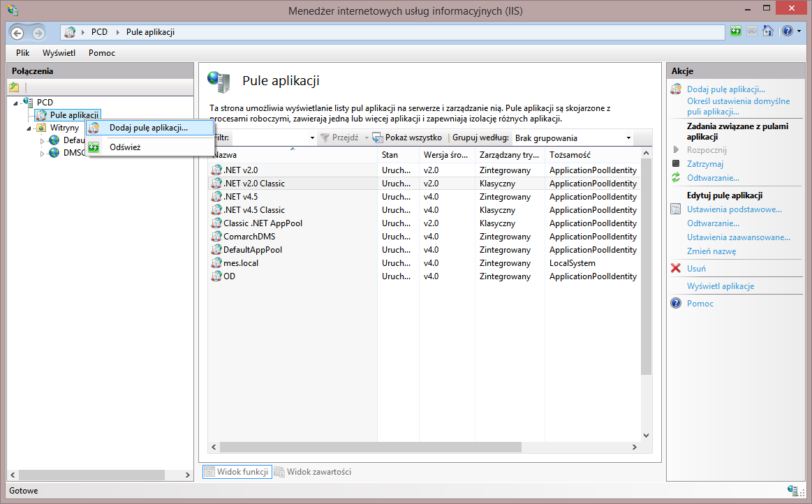Click the list's vertical scrollbar thumb

tap(646, 267)
